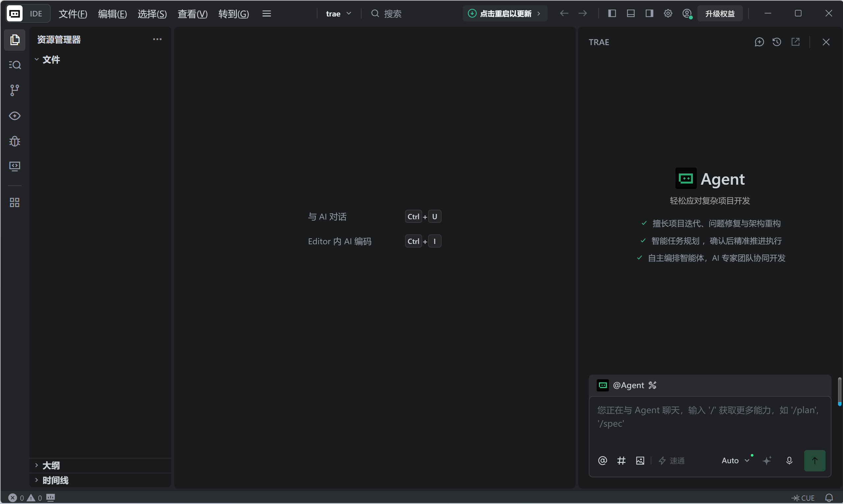
Task: Start a new chat in TRAE panel
Action: click(759, 42)
